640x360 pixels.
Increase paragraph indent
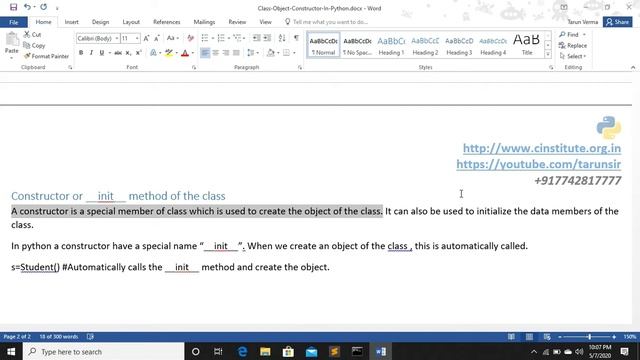coord(267,38)
